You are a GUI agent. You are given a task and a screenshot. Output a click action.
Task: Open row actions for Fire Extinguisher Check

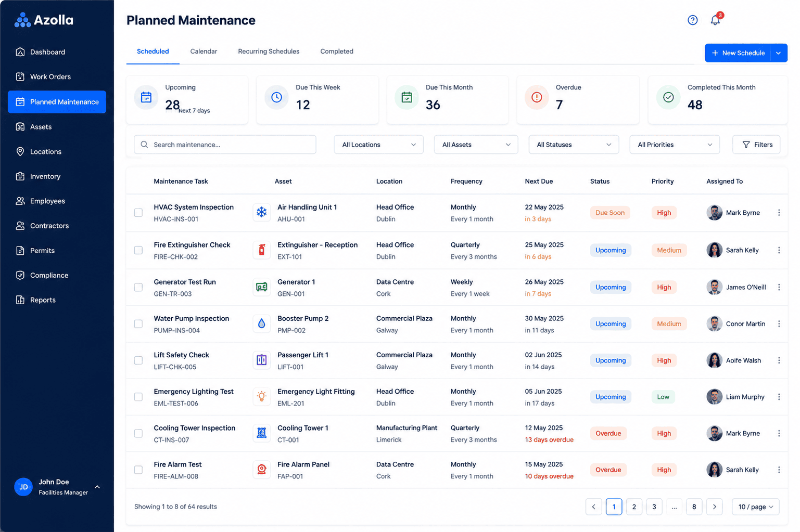pyautogui.click(x=779, y=250)
